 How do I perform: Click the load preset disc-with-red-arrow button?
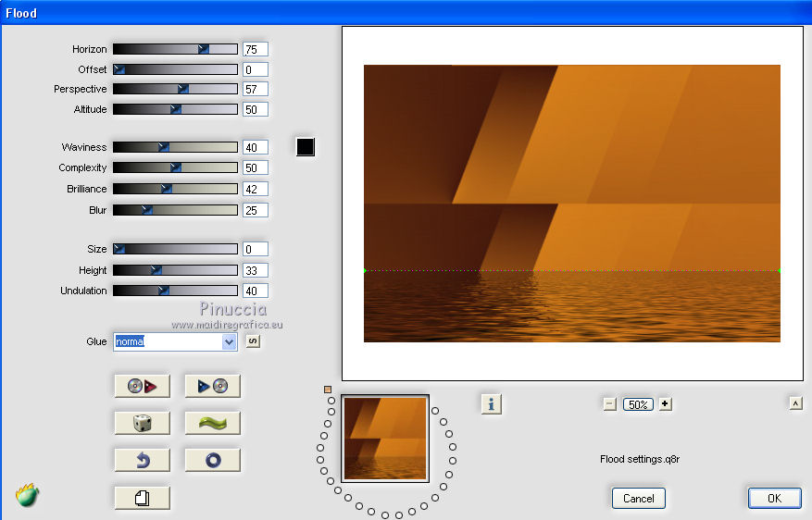click(x=142, y=386)
